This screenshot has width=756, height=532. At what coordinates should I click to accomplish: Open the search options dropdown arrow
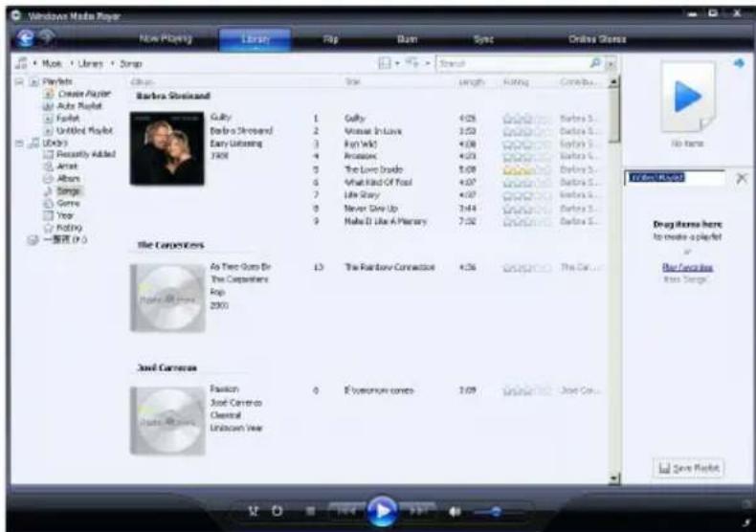[x=611, y=63]
